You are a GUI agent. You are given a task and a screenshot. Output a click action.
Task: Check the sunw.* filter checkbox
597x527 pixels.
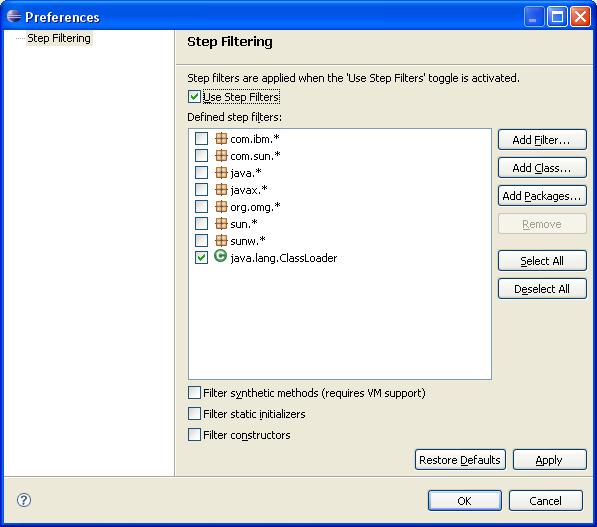coord(201,240)
